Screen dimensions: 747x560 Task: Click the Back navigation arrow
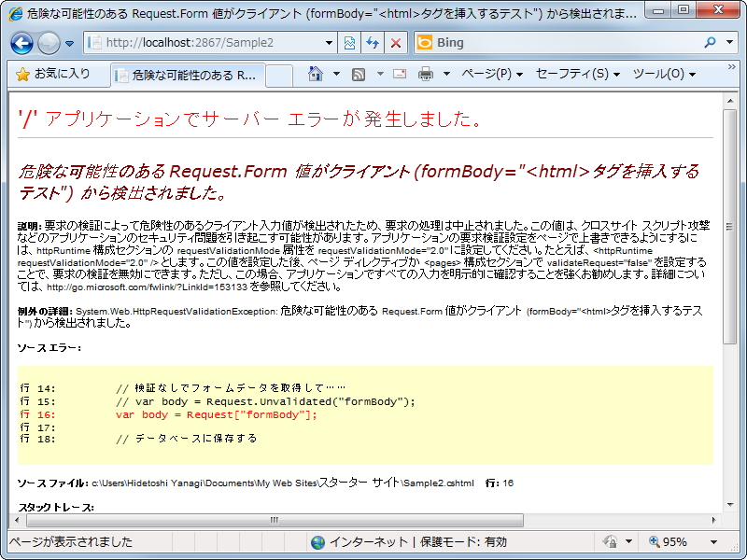tap(21, 43)
